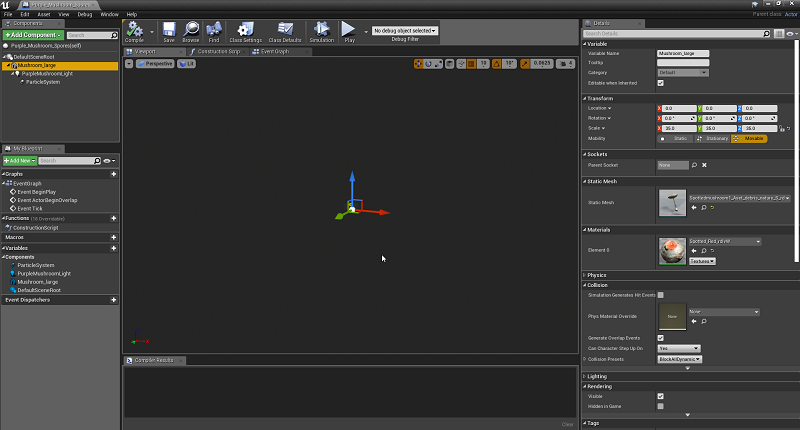Set mobility to Movable
Screen dimensions: 800x430
[749, 139]
